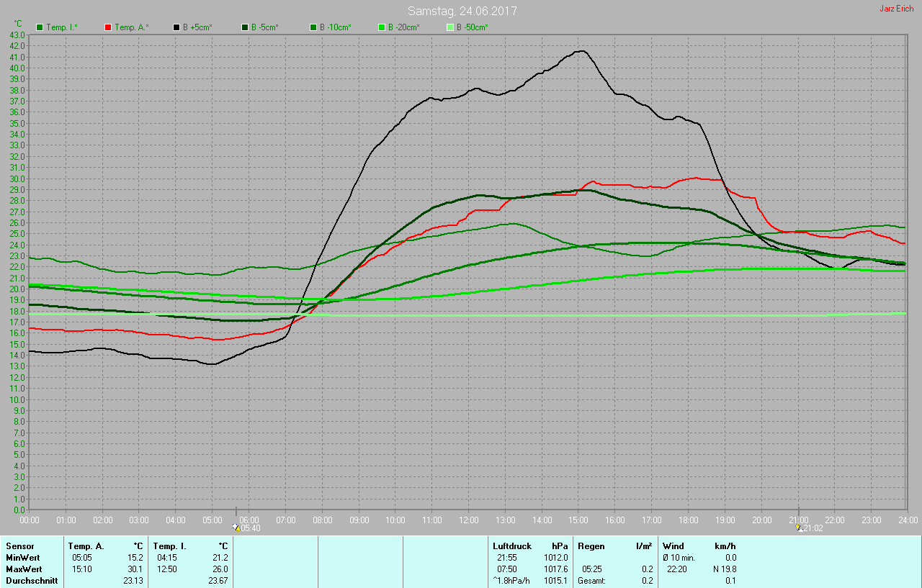Click the "09:00" time axis label
The image size is (922, 588).
click(359, 520)
